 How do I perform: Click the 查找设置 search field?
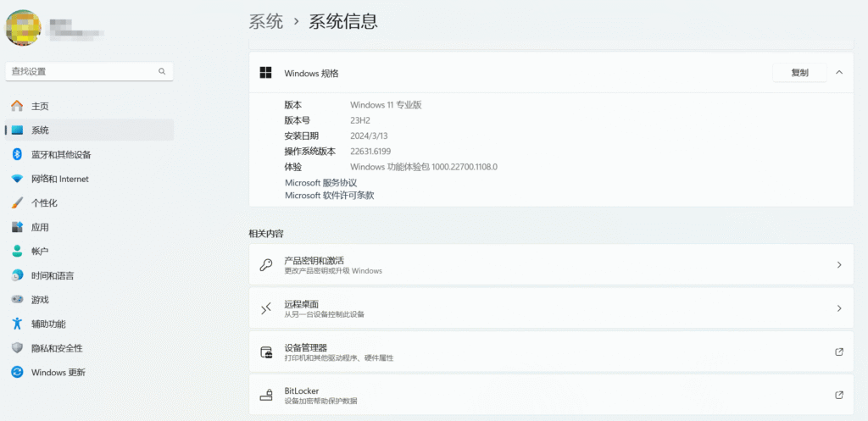[x=89, y=71]
